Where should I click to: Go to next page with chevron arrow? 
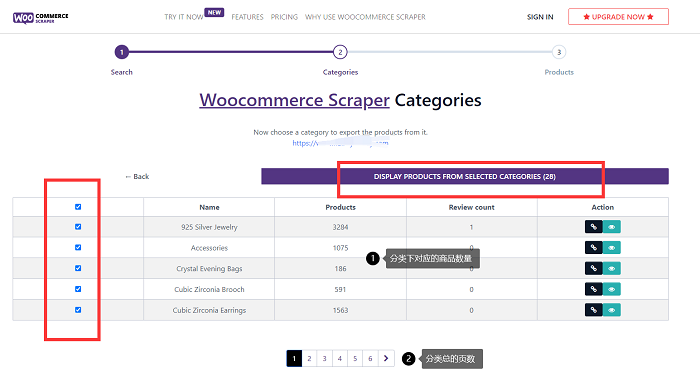[386, 358]
